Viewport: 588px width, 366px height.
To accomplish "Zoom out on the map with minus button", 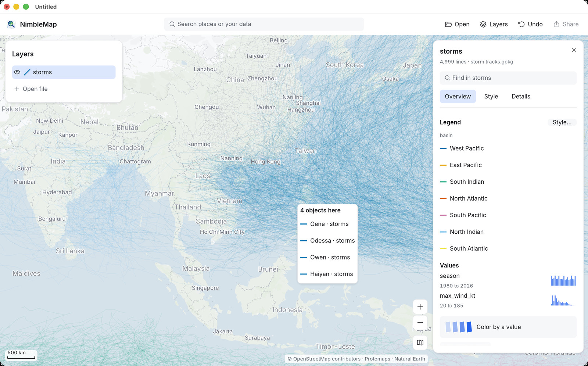I will 420,323.
